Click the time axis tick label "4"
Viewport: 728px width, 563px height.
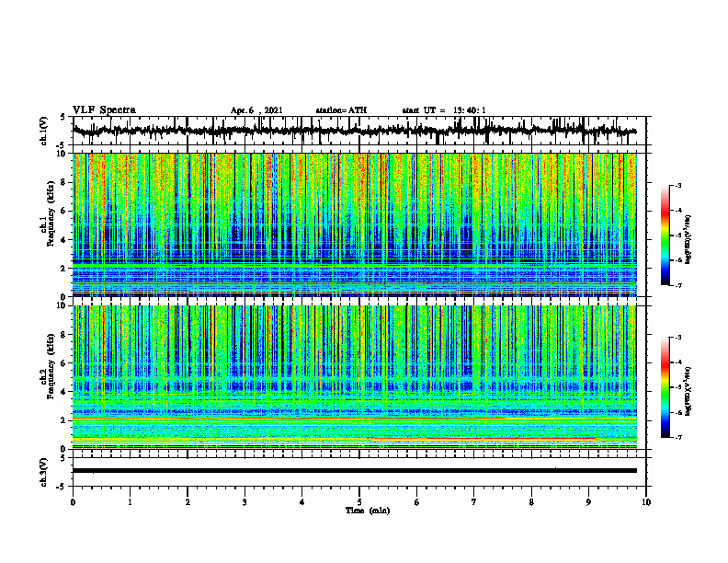[302, 502]
